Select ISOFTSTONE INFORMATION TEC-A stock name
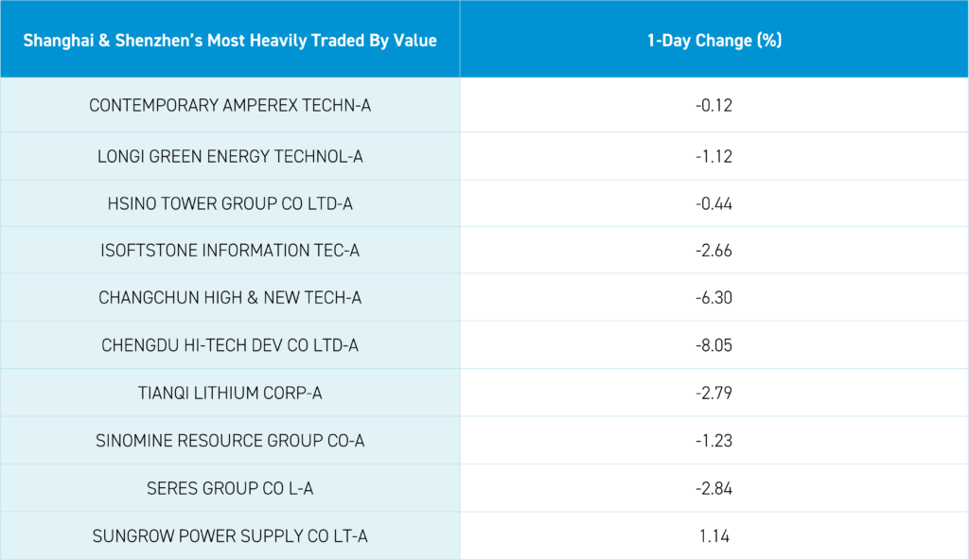 [x=230, y=251]
